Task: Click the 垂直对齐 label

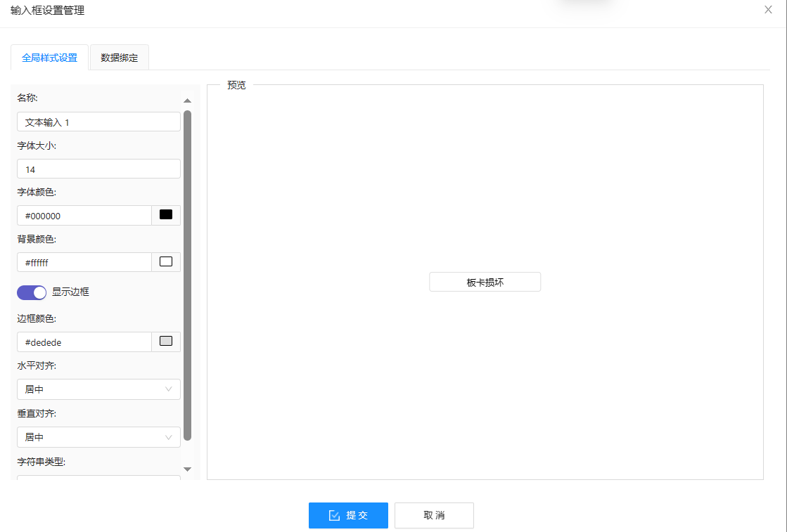Action: coord(37,414)
